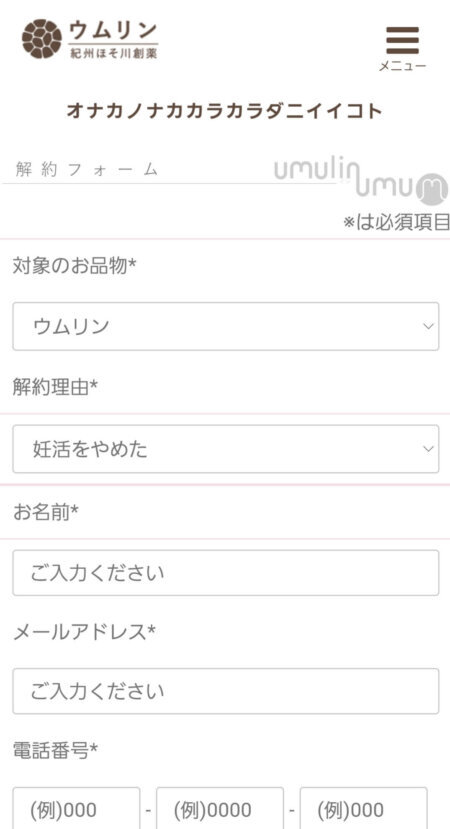Click the middle phone box (例)0000

point(220,808)
